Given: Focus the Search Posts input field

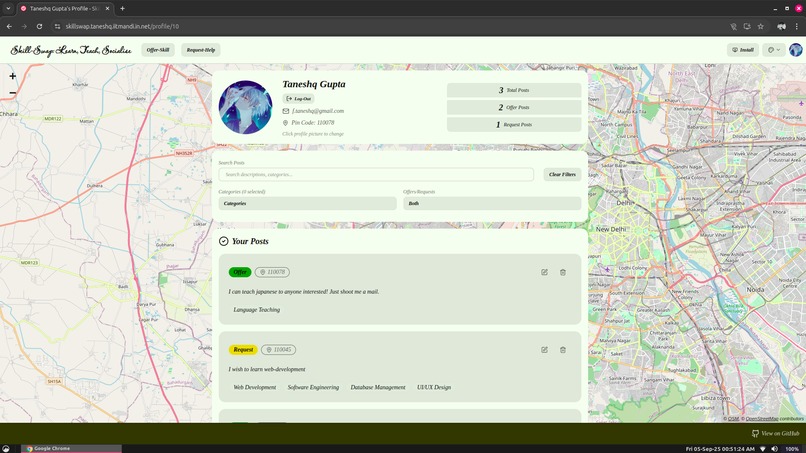Looking at the screenshot, I should coord(376,174).
